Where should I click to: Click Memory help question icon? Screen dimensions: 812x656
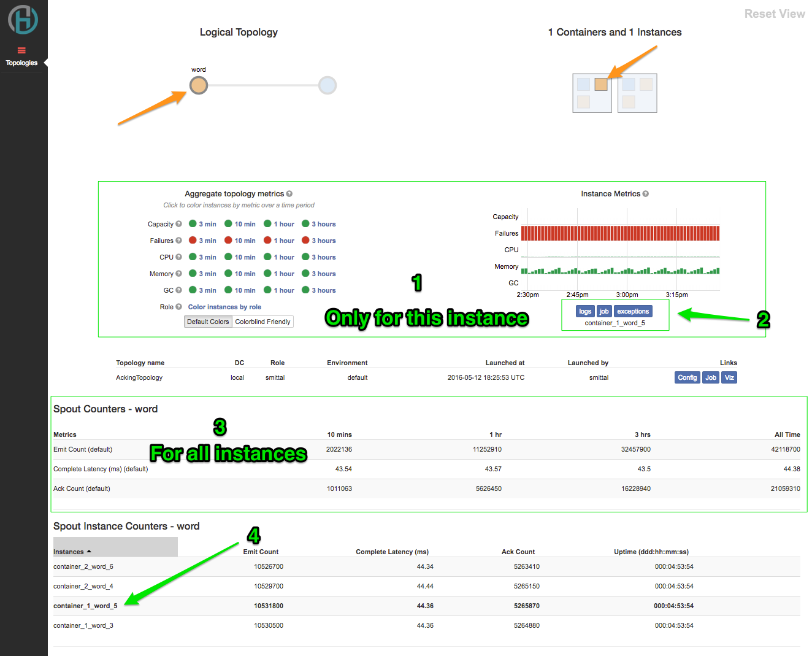tap(179, 274)
